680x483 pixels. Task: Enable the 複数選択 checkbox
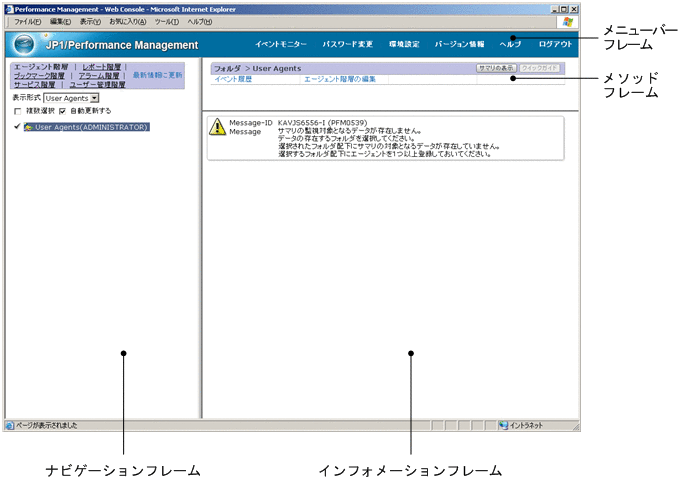point(18,111)
